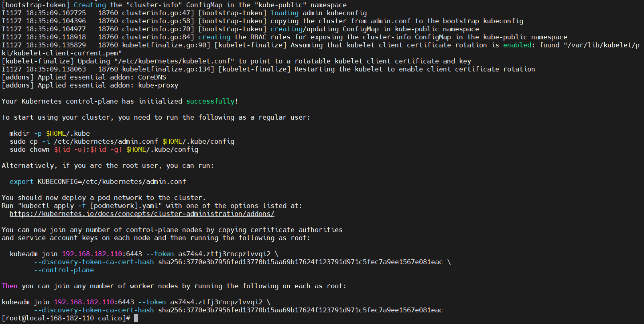This screenshot has width=644, height=324.
Task: Click 'and service account keys on each node' line
Action: point(156,238)
